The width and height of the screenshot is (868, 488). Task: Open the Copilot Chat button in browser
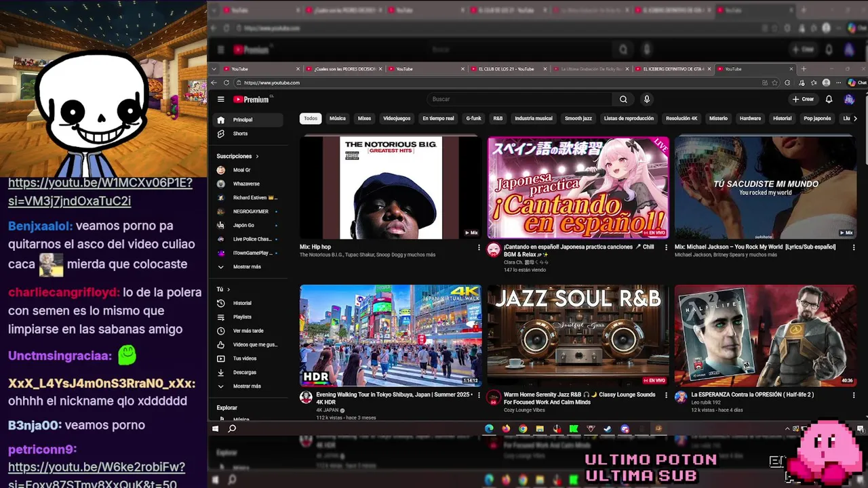857,83
